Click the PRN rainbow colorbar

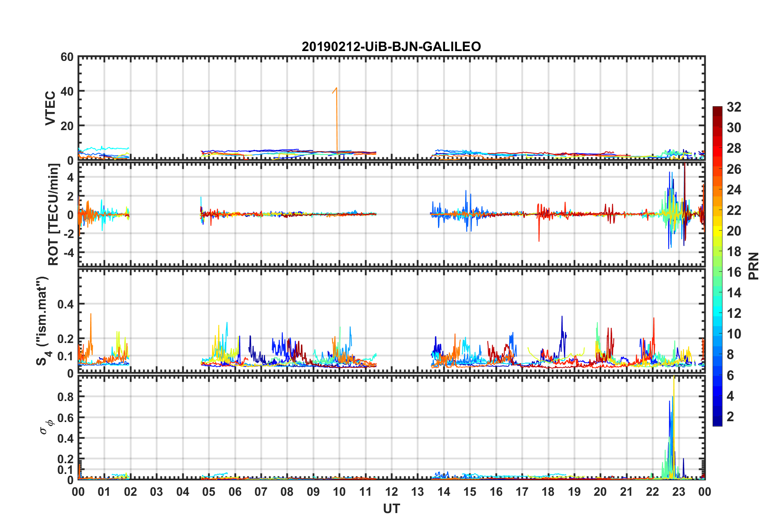pyautogui.click(x=717, y=266)
